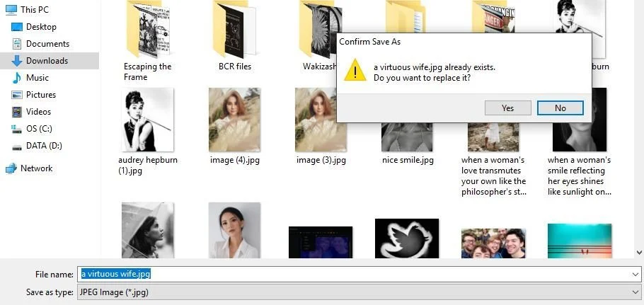644x305 pixels.
Task: Select image (3).jpg thumbnail
Action: pyautogui.click(x=321, y=120)
